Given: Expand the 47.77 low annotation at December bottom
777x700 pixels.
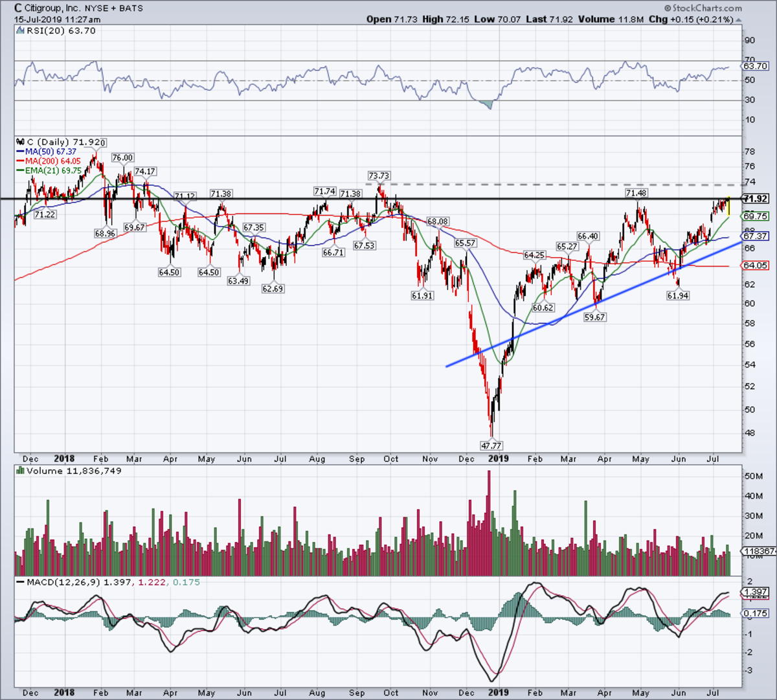Looking at the screenshot, I should click(491, 446).
